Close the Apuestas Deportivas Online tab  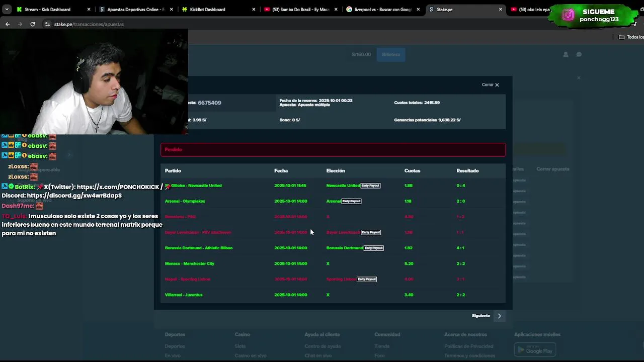172,10
